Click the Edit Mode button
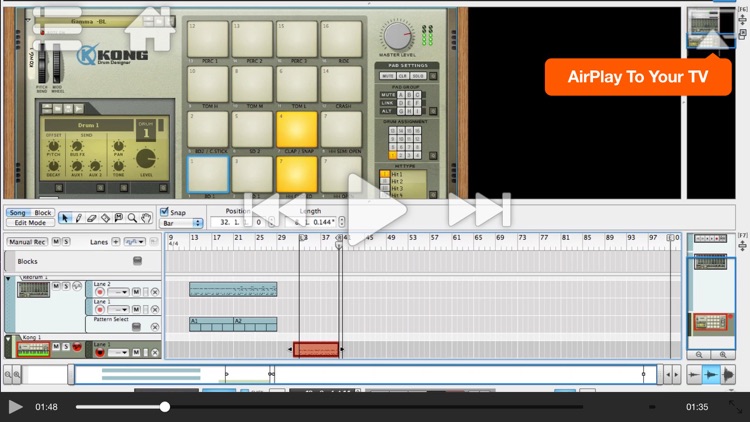Viewport: 750px width, 422px height. (30, 222)
